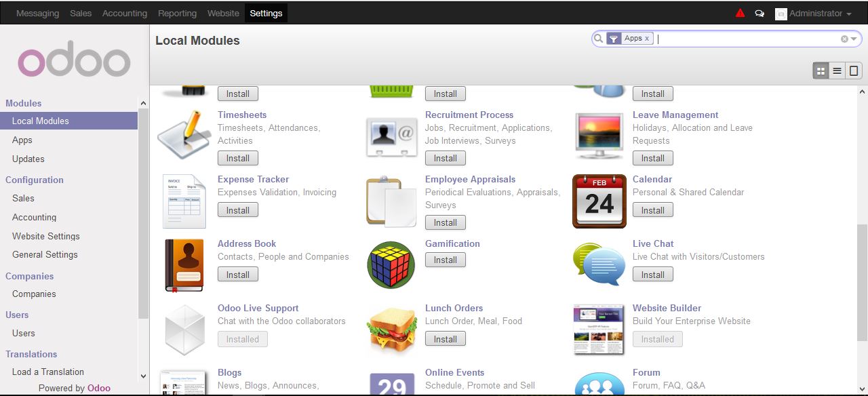Go to the Reporting menu
The height and width of the screenshot is (396, 868).
[x=177, y=13]
